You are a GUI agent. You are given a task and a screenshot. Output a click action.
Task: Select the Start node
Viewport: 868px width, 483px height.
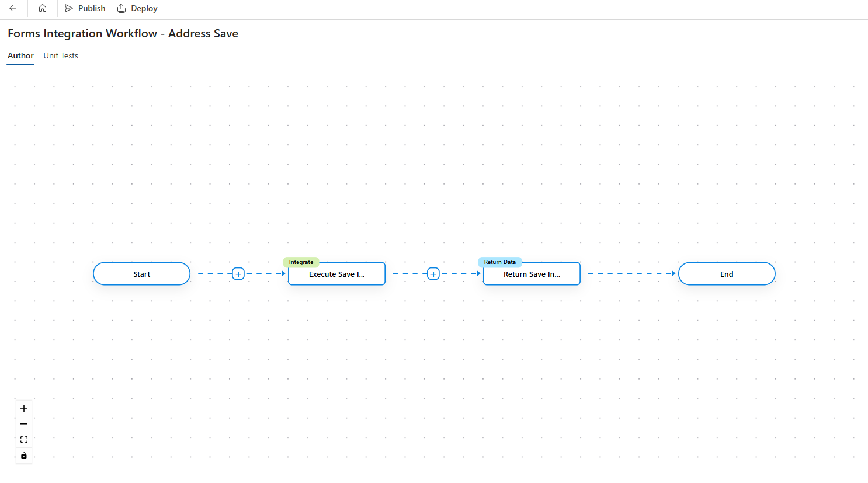[141, 274]
